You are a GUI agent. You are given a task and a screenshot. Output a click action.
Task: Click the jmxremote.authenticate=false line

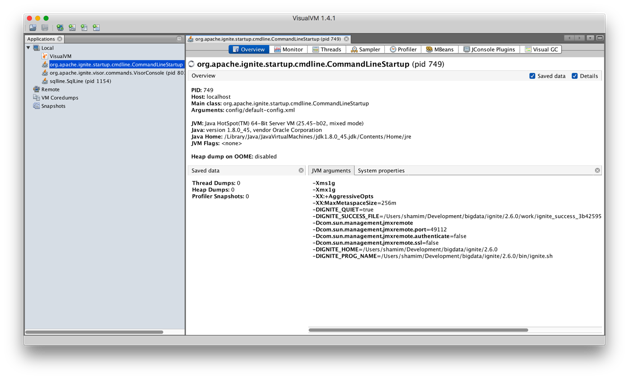(x=389, y=236)
